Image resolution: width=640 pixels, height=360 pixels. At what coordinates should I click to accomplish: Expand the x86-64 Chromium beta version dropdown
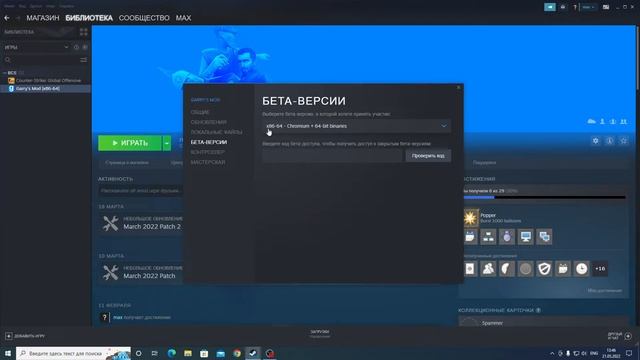coord(356,126)
